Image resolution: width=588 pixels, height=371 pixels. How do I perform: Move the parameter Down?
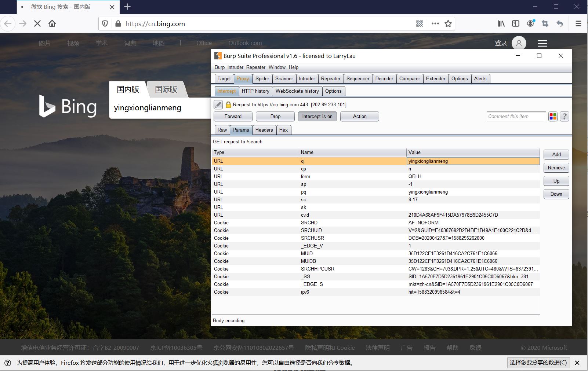(x=556, y=194)
